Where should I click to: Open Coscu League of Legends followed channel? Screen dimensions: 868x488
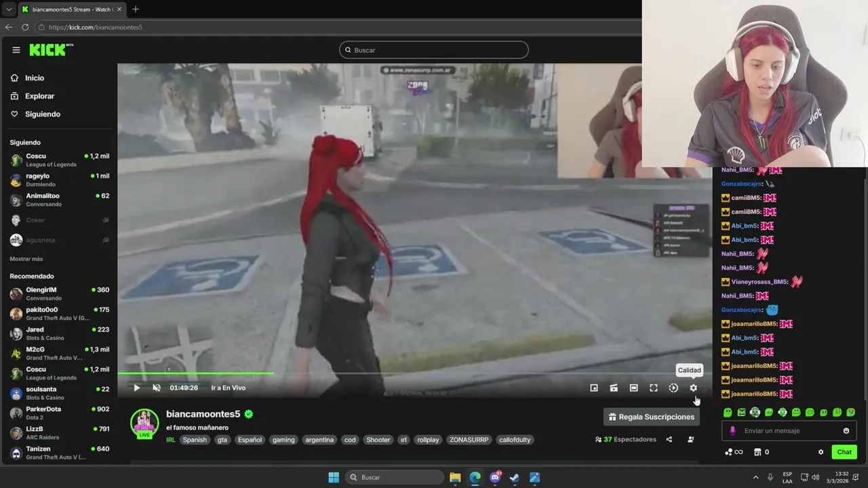point(59,160)
